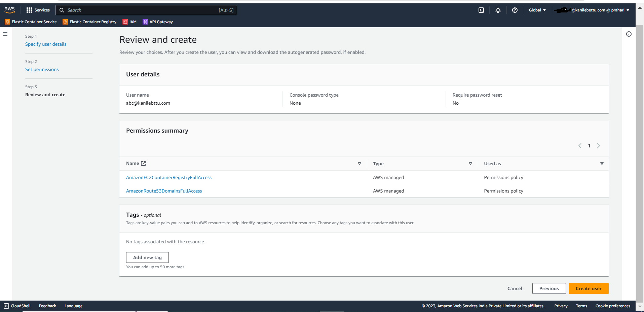644x312 pixels.
Task: Go to next permissions page arrow
Action: pos(598,146)
